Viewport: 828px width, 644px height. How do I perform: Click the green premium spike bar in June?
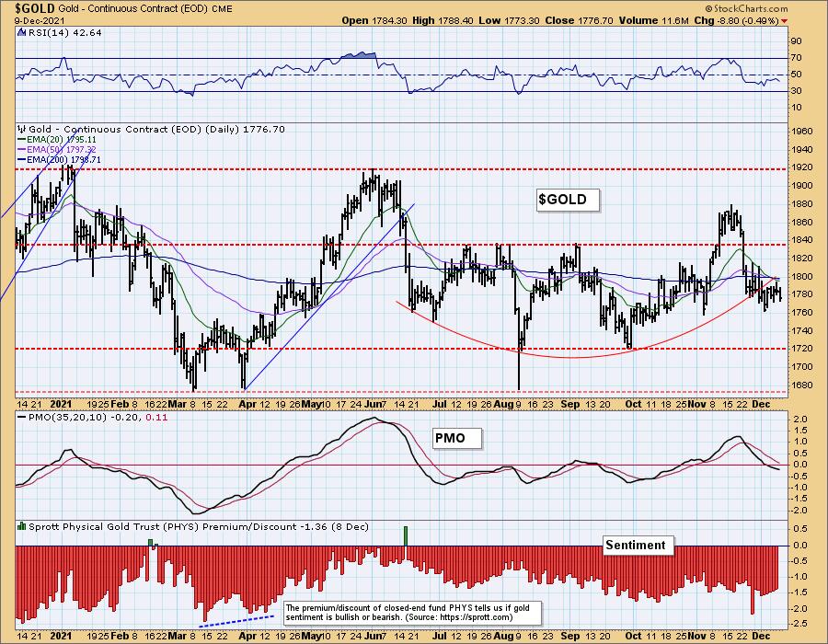click(x=406, y=535)
